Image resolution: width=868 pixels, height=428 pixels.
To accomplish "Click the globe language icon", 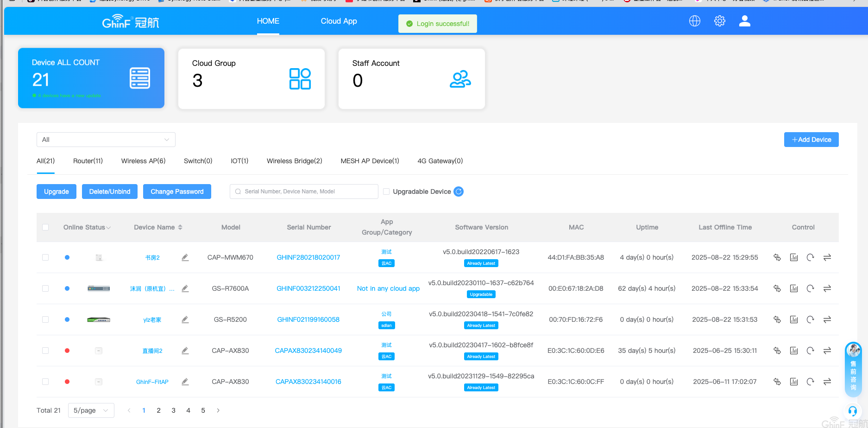I will point(694,21).
